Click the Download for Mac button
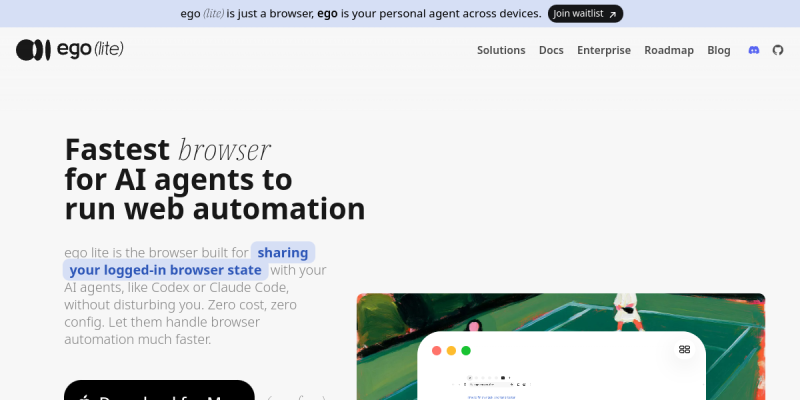This screenshot has width=800, height=400. coord(159,390)
